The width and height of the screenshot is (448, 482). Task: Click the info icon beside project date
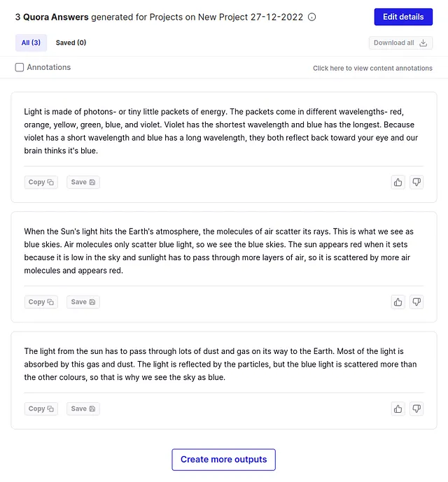tap(311, 17)
